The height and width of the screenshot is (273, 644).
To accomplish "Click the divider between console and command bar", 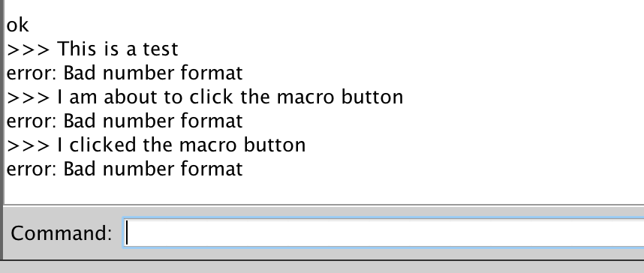I will click(x=324, y=205).
